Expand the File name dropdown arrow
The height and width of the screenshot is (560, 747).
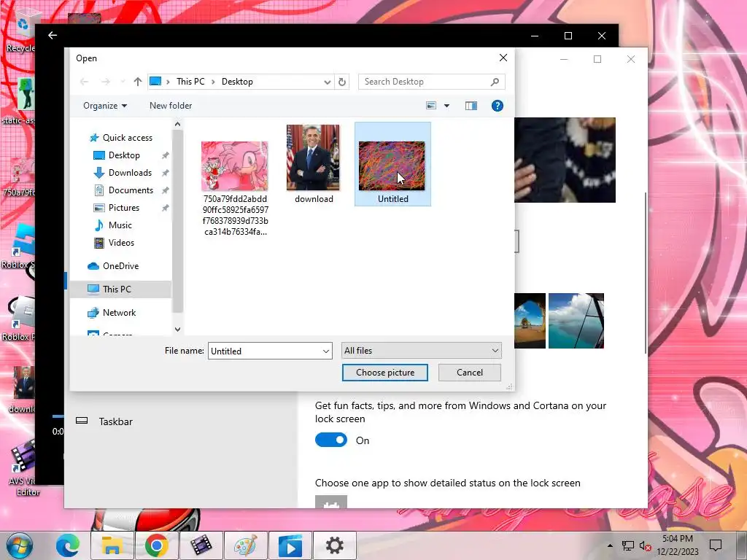[326, 351]
